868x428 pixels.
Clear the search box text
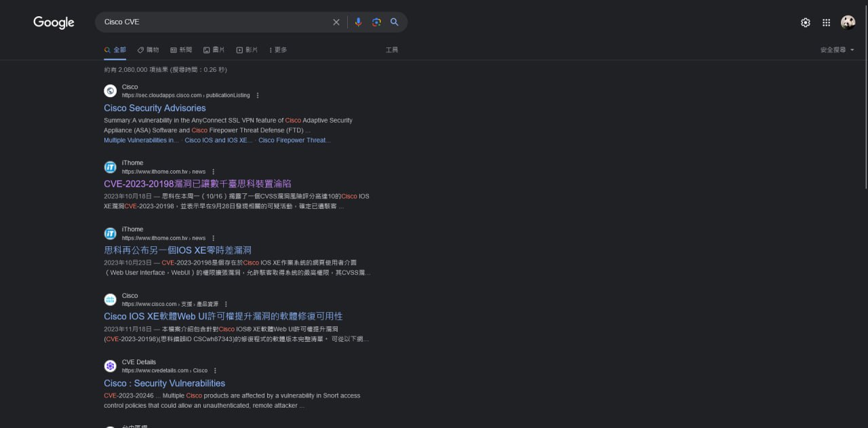pos(336,22)
